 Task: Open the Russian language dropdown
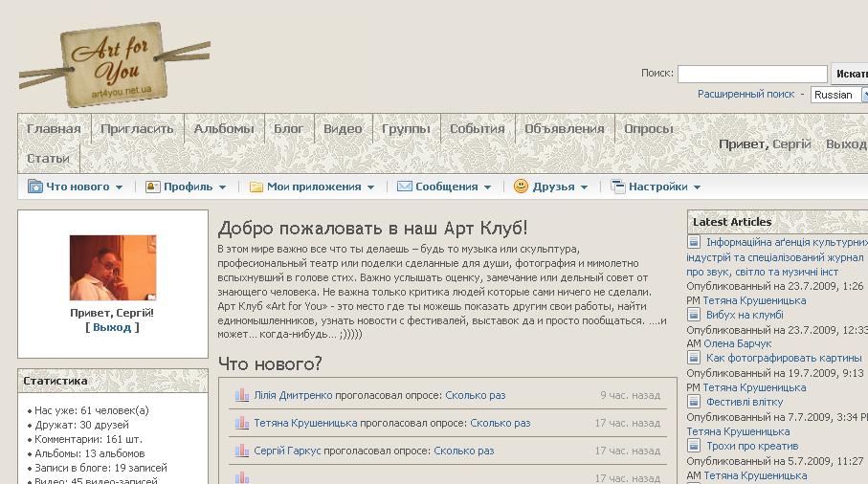pos(838,95)
